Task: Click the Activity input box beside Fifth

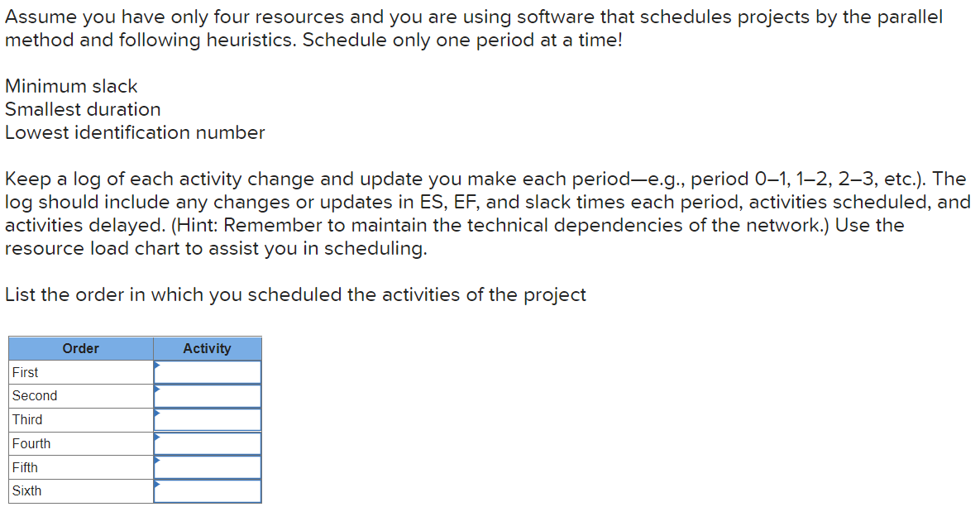Action: pos(208,466)
